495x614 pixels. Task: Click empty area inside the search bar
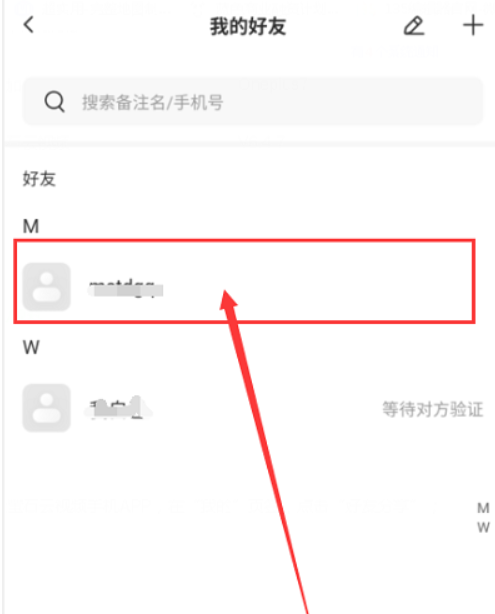352,102
